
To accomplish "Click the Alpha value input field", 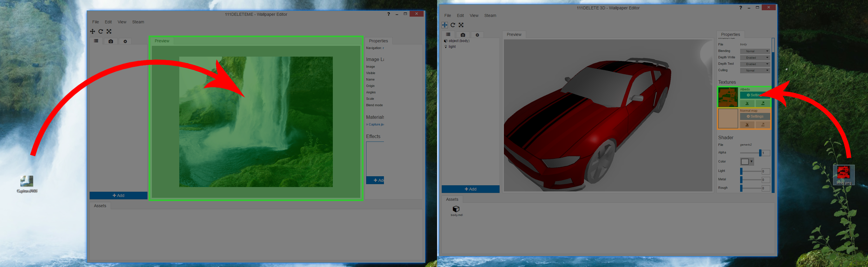I will (766, 153).
